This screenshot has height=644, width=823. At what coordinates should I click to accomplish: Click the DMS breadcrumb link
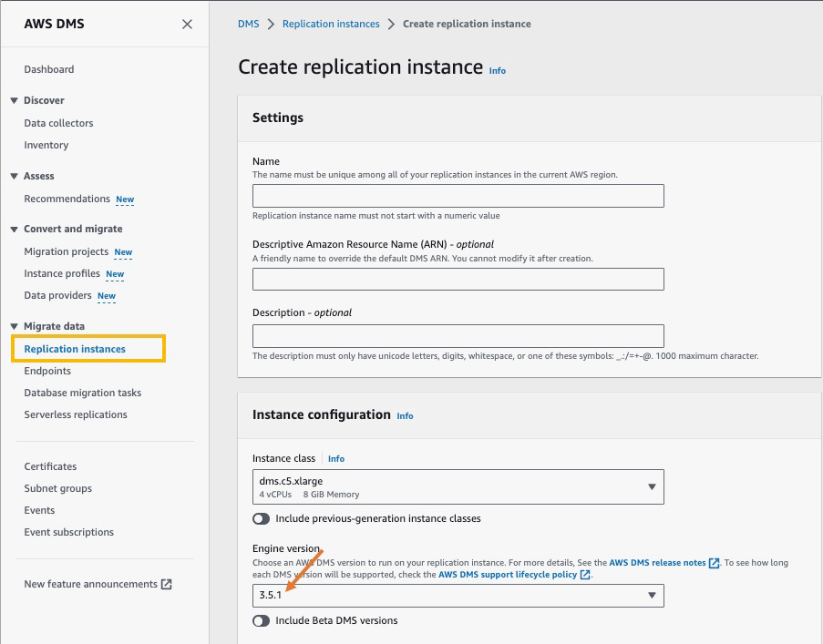tap(248, 24)
